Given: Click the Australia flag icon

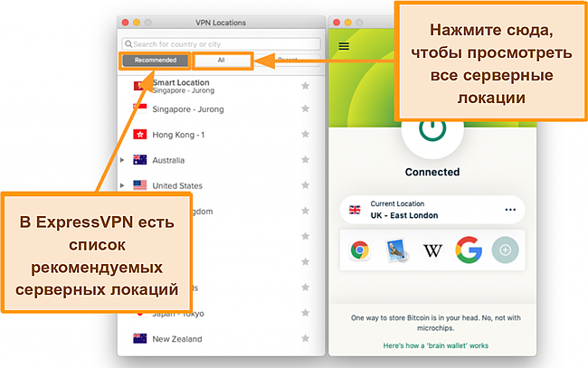Looking at the screenshot, I should pos(140,160).
